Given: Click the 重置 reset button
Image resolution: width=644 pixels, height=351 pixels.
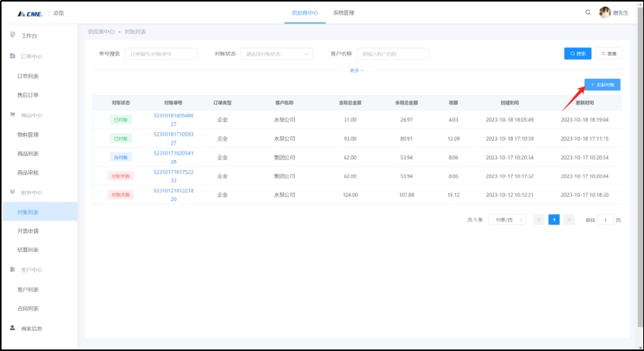Looking at the screenshot, I should point(608,53).
